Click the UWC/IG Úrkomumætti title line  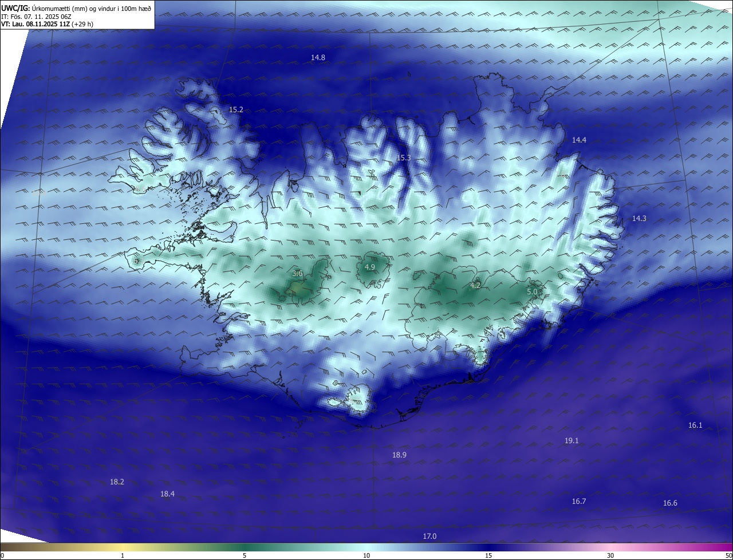point(76,8)
